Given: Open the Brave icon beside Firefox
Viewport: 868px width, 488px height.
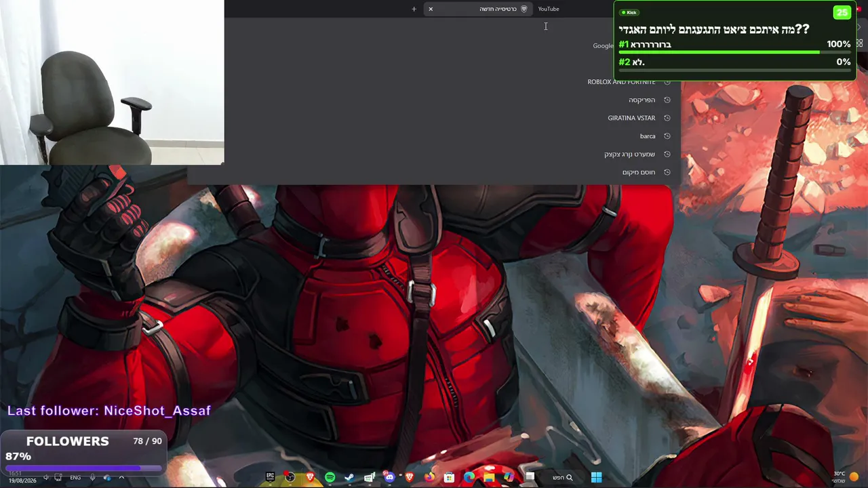Looking at the screenshot, I should (409, 477).
